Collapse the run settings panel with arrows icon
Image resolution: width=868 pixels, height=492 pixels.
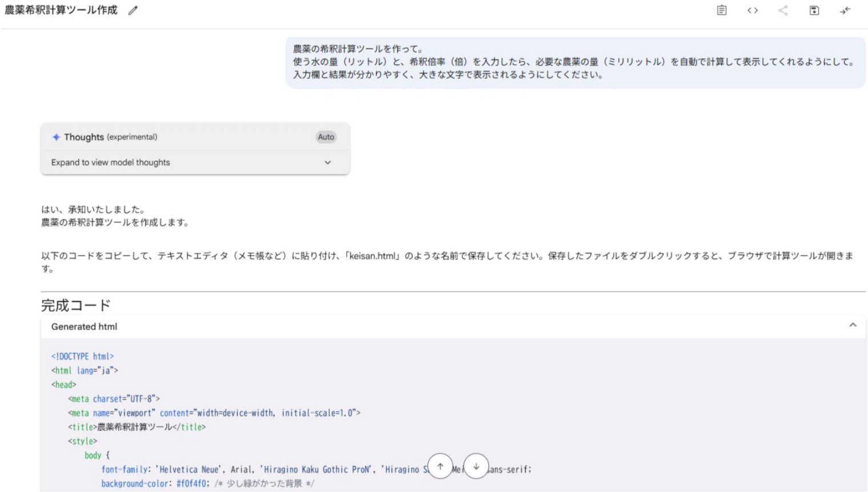coord(845,10)
